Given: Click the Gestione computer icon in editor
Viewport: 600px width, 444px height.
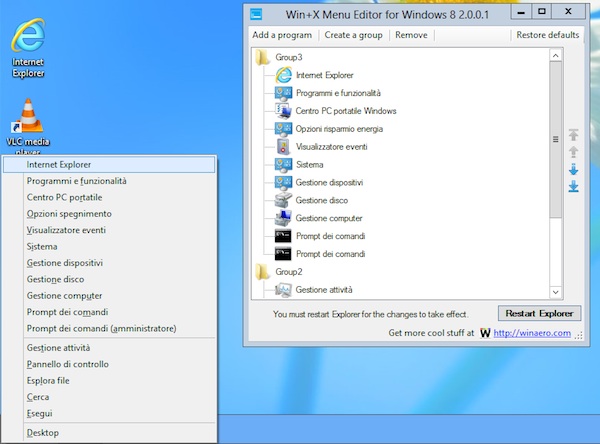Looking at the screenshot, I should 284,218.
